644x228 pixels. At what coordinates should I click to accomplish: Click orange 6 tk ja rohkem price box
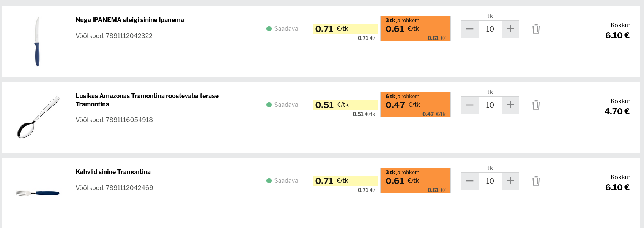click(x=416, y=104)
